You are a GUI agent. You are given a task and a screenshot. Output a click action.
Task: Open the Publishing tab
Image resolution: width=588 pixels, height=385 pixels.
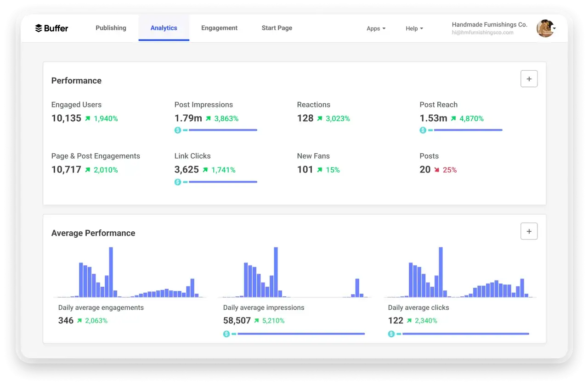tap(111, 28)
